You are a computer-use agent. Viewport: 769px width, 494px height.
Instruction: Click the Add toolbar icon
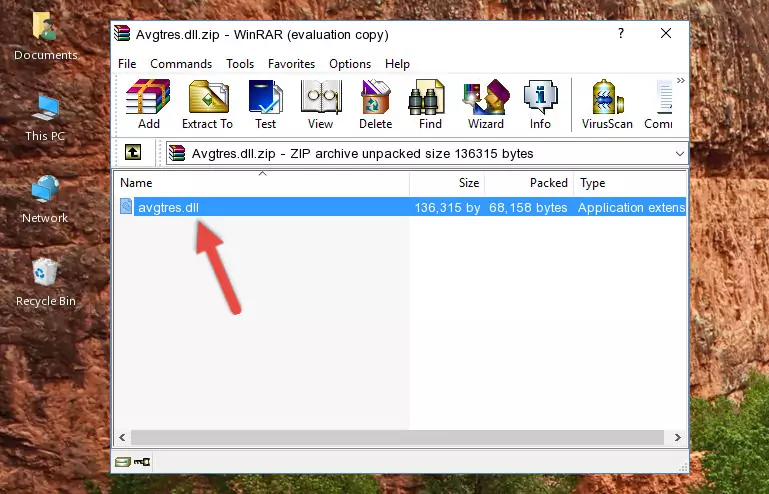[x=148, y=104]
